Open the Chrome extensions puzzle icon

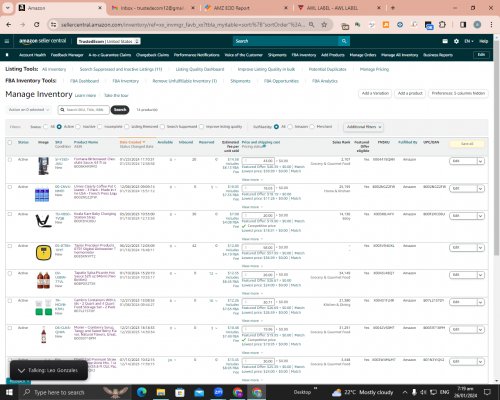(x=442, y=25)
